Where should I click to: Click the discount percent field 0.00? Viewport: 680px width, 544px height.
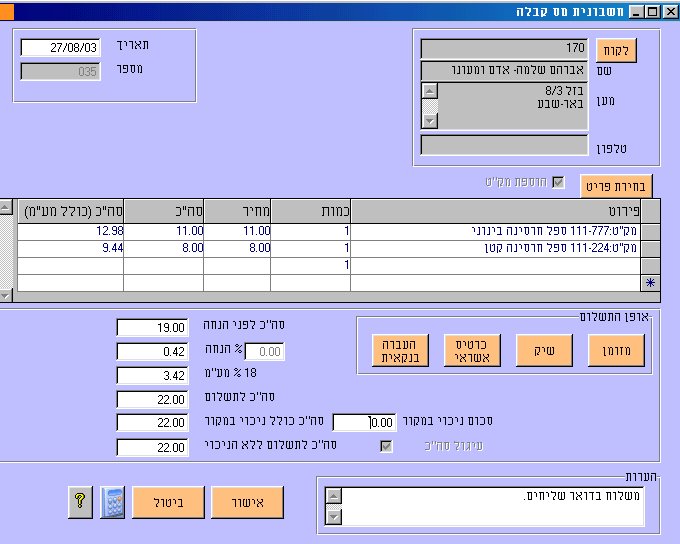[265, 351]
